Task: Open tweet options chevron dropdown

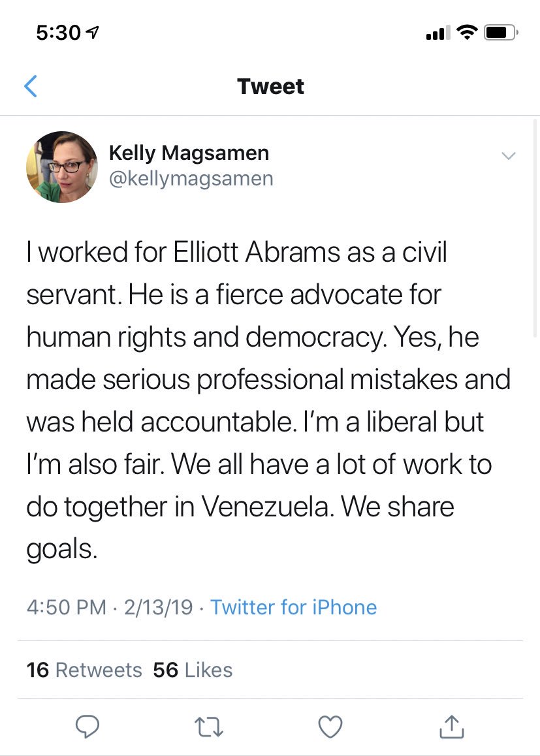Action: point(508,155)
